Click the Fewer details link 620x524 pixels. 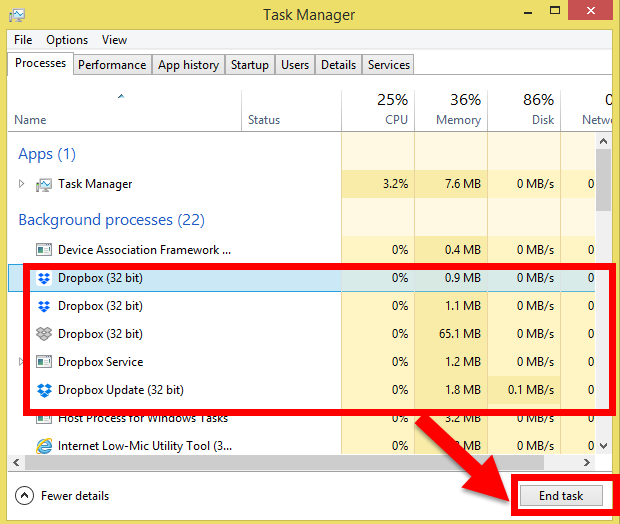click(75, 496)
